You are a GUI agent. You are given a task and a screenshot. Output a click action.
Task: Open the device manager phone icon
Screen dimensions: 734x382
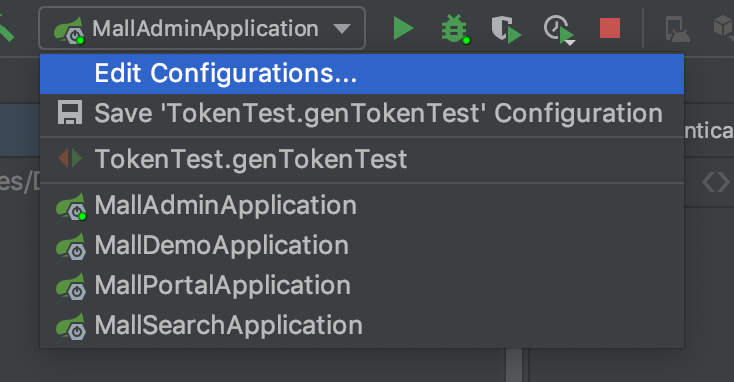[x=677, y=29]
